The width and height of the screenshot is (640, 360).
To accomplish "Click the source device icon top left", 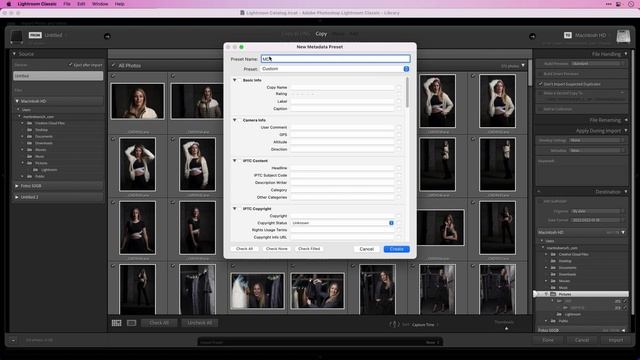I will [17, 36].
